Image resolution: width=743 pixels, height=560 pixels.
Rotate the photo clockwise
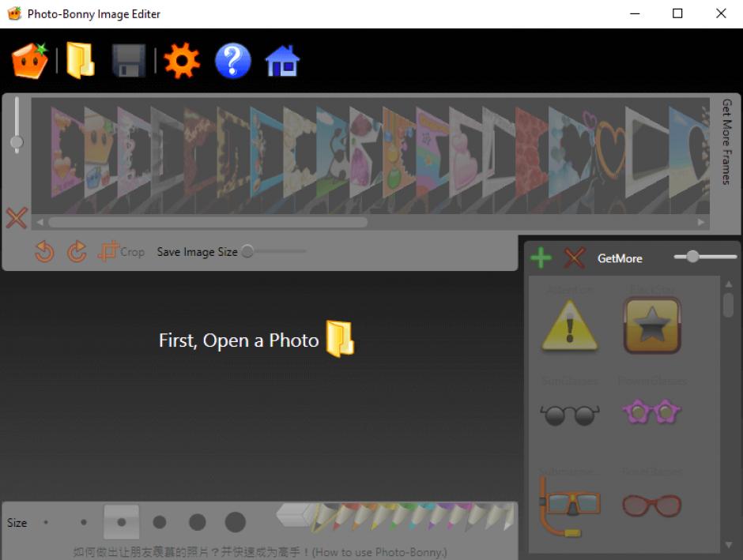(77, 251)
